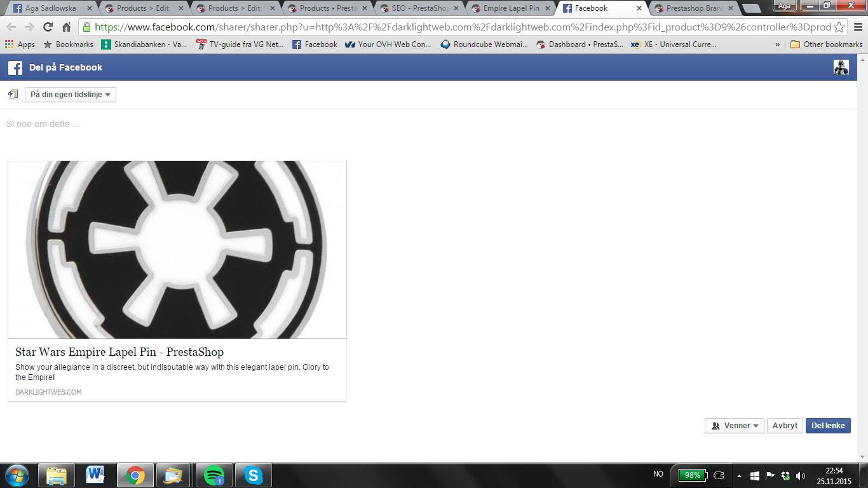Open the Roundcube Webmail bookmark
This screenshot has height=488, width=868.
click(485, 44)
